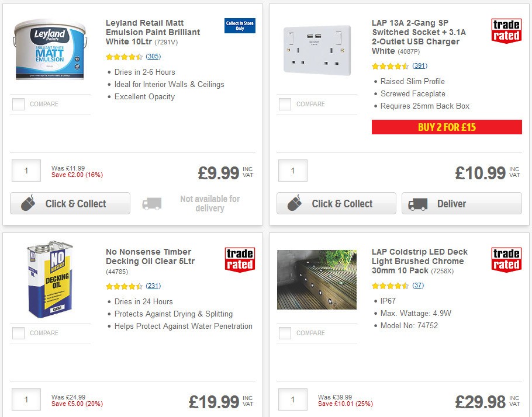Tick COMPARE for the LAP 2-Gang USB socket
The width and height of the screenshot is (532, 417).
coord(285,104)
